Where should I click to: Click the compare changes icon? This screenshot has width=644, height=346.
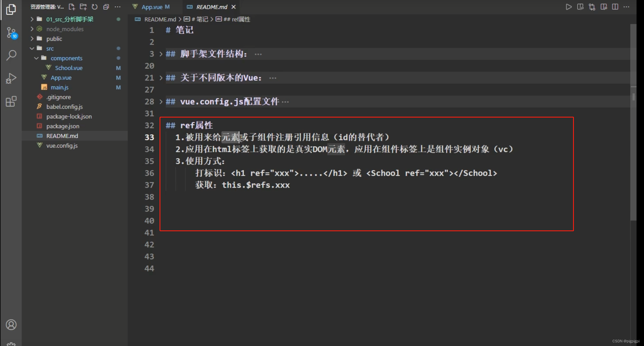point(592,7)
